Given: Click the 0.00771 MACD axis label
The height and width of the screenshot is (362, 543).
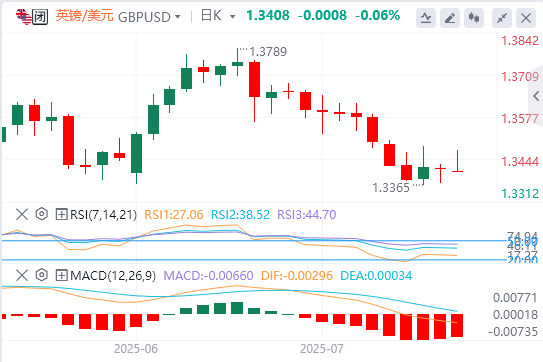Looking at the screenshot, I should point(515,298).
